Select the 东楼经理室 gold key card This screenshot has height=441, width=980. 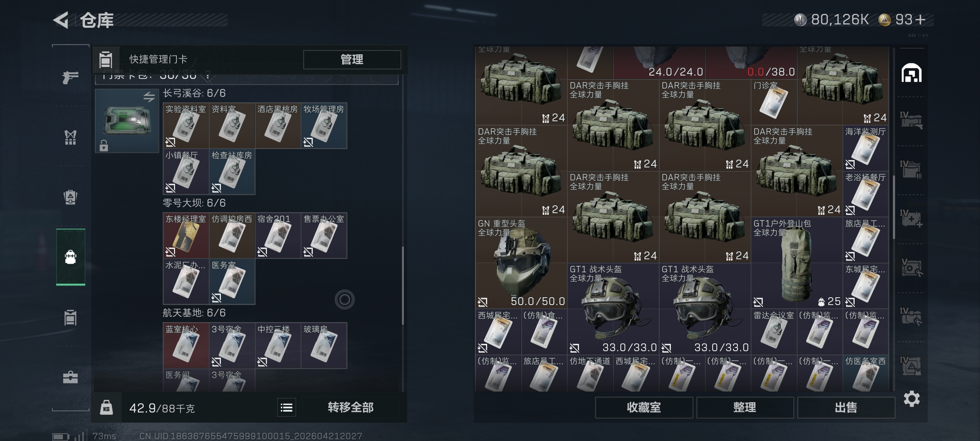pyautogui.click(x=186, y=236)
